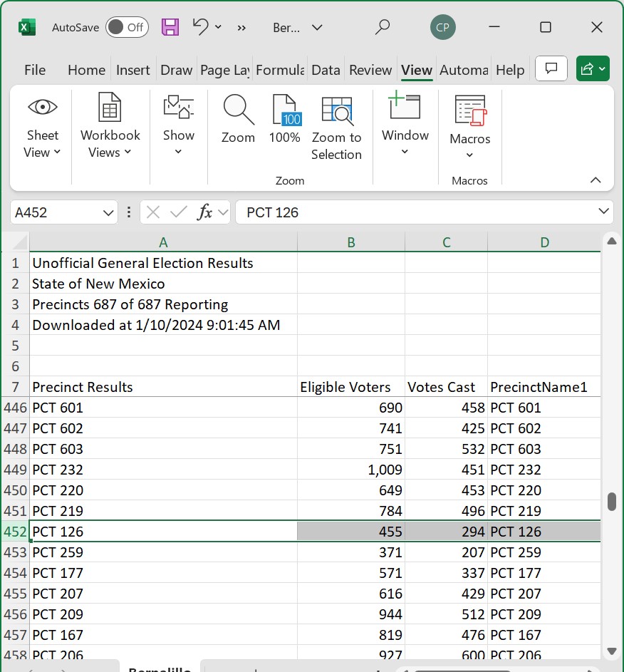Viewport: 624px width, 672px height.
Task: Open the Name Box dropdown arrow
Action: click(108, 212)
